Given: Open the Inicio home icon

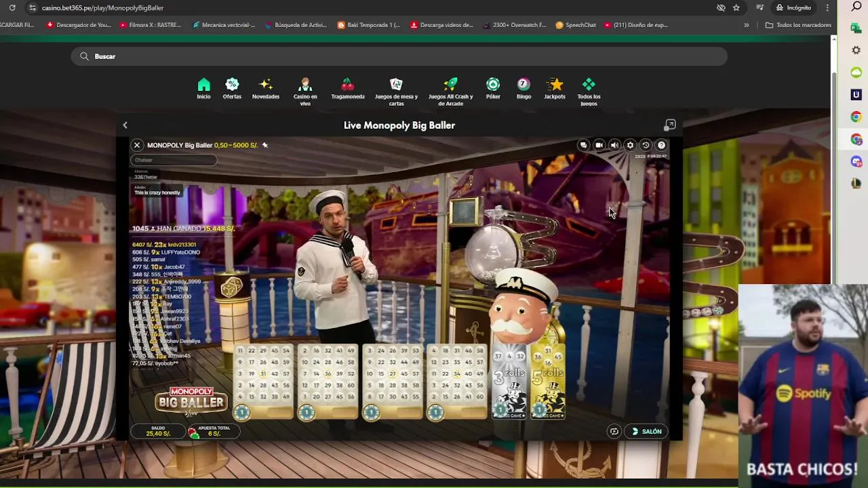Looking at the screenshot, I should pyautogui.click(x=203, y=88).
